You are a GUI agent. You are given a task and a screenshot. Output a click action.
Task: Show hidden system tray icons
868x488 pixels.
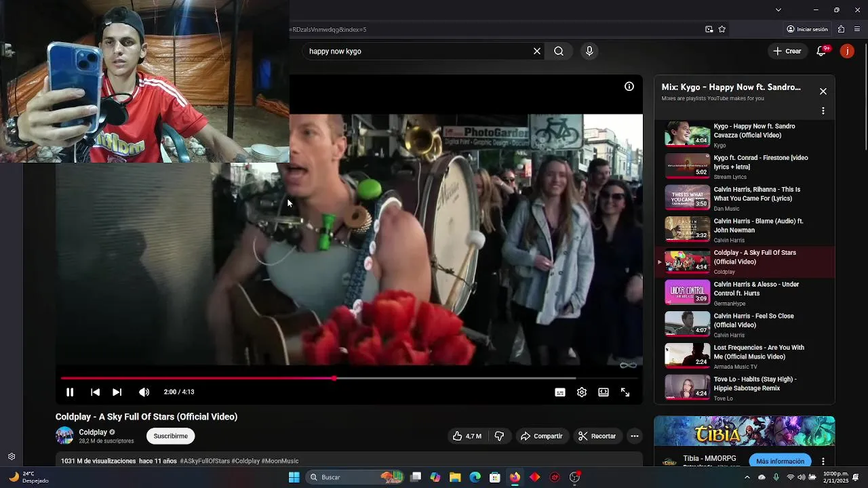[747, 477]
